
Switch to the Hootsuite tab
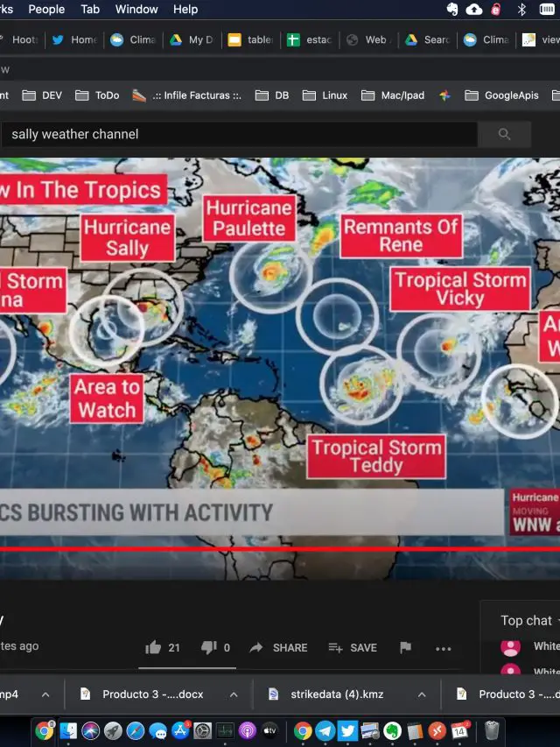(20, 39)
